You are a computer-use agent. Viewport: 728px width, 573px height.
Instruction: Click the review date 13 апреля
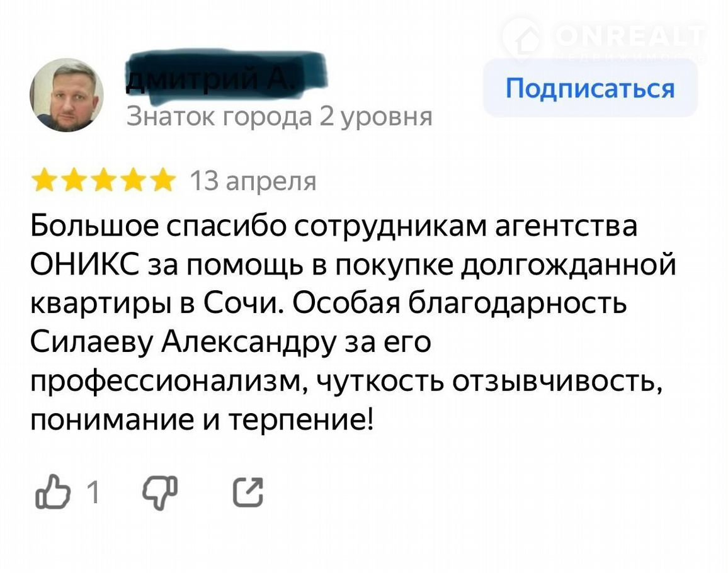coord(253,181)
